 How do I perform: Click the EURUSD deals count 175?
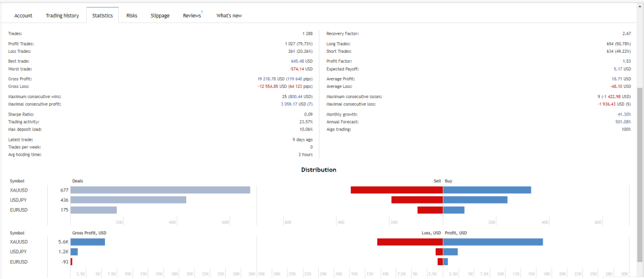click(64, 210)
